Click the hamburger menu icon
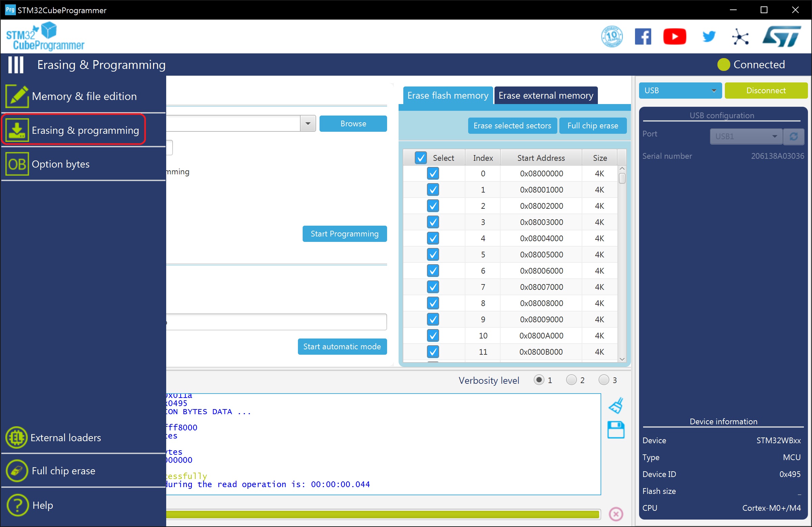The image size is (812, 527). coord(16,65)
